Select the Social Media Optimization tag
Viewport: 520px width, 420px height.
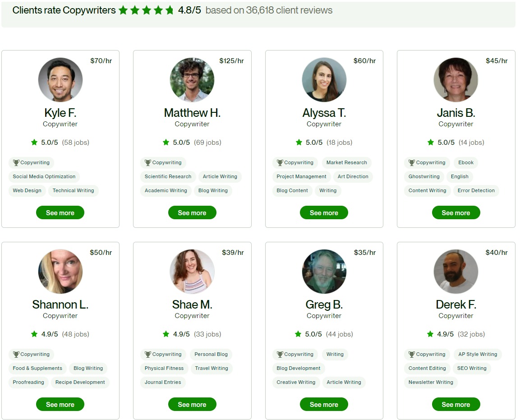(44, 176)
